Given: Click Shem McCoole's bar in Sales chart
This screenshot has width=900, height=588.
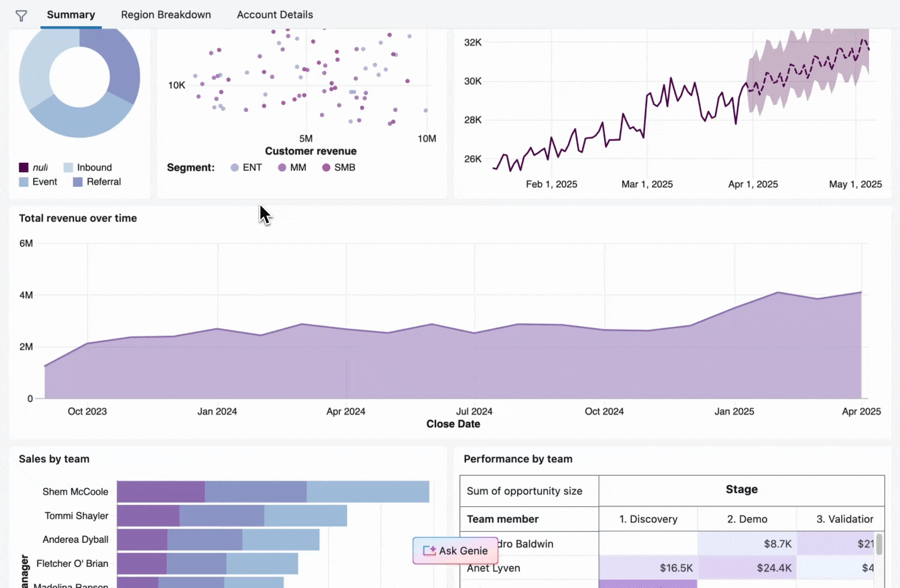Looking at the screenshot, I should 272,492.
